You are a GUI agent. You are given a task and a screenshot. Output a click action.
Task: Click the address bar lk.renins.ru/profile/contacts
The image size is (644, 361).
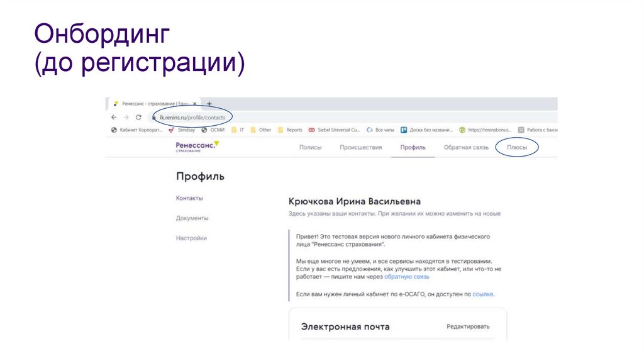pyautogui.click(x=192, y=118)
